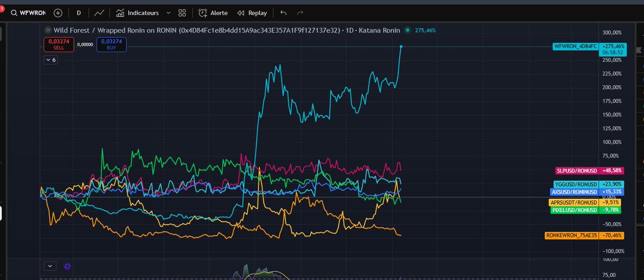Select the PIXELUSD/RONUSD scale label
The height and width of the screenshot is (280, 644).
click(575, 210)
